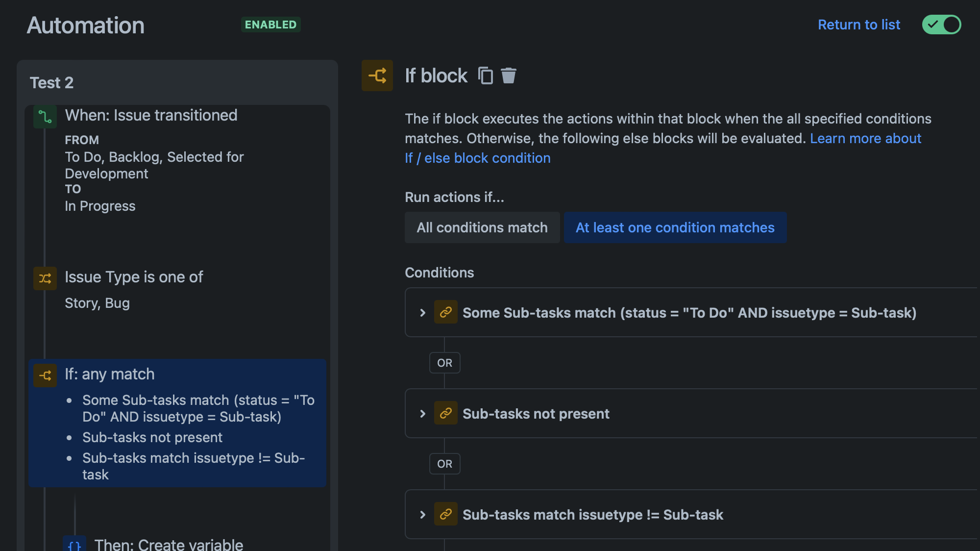Delete the If block with trash icon
Screen dimensions: 980x551
509,75
